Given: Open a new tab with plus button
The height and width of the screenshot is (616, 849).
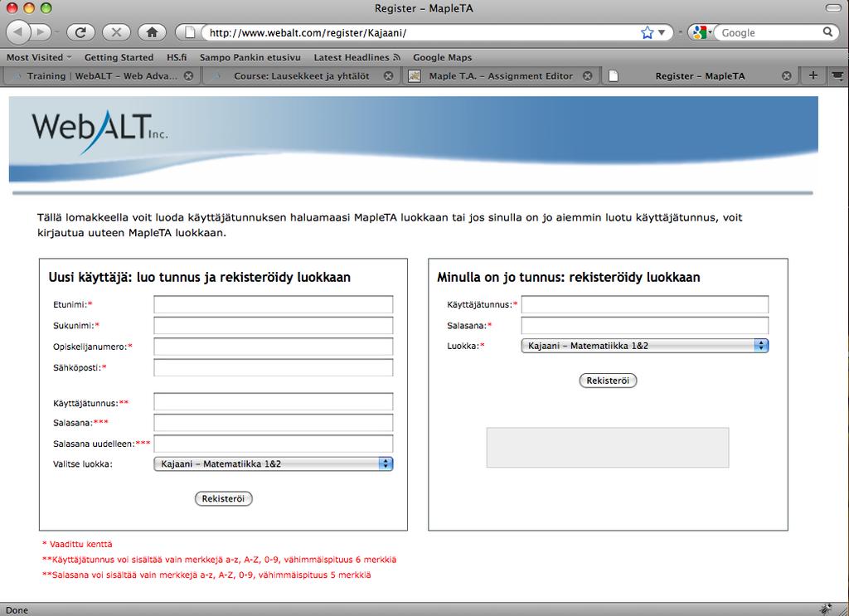Looking at the screenshot, I should (813, 75).
